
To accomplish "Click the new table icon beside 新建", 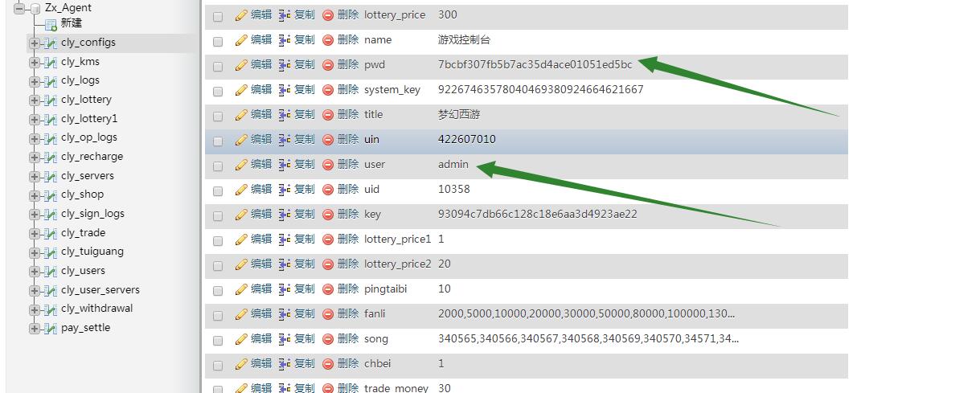I will [51, 24].
